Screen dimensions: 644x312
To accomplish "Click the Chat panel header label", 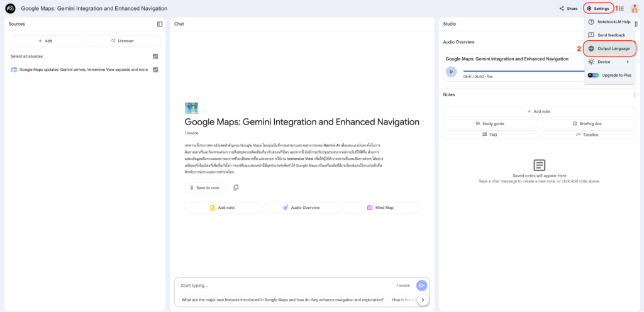I will [x=179, y=25].
